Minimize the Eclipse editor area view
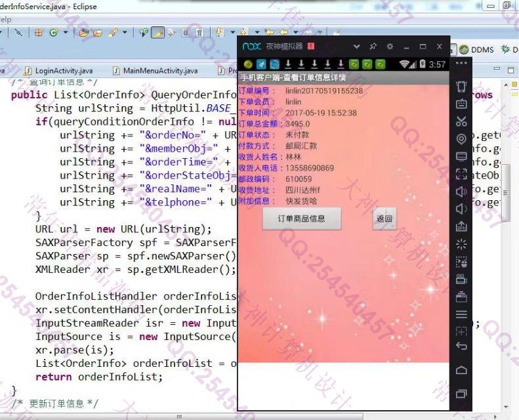 [x=497, y=69]
